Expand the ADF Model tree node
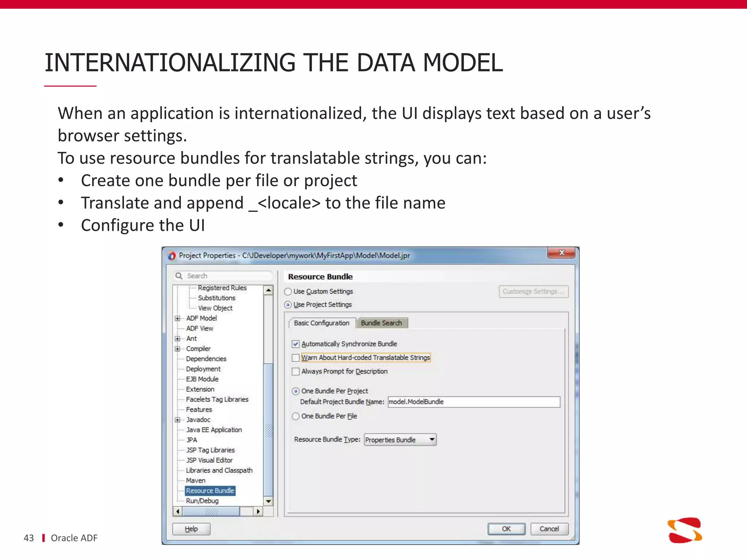This screenshot has width=747, height=560. [x=178, y=318]
